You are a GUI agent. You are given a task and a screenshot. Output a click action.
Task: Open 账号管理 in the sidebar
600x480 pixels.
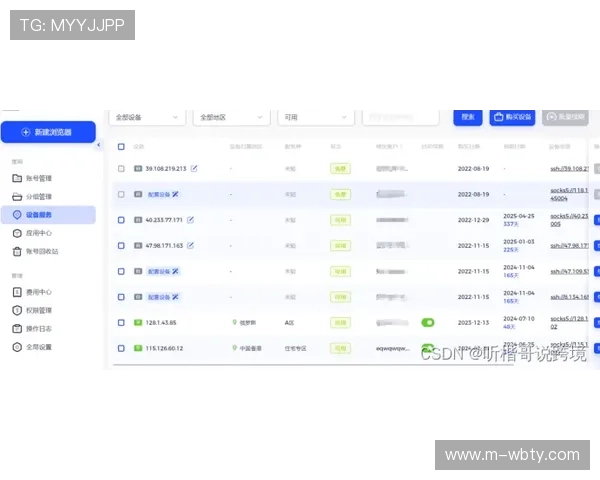(x=39, y=178)
